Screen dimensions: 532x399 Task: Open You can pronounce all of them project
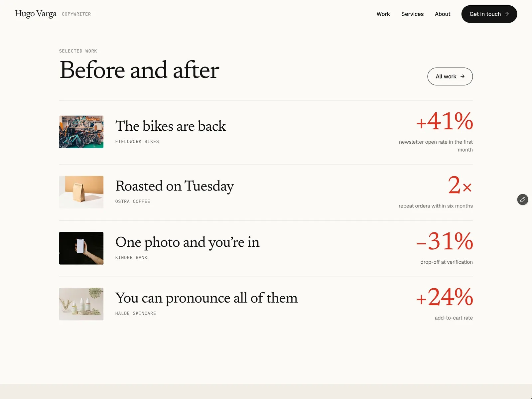pos(206,298)
